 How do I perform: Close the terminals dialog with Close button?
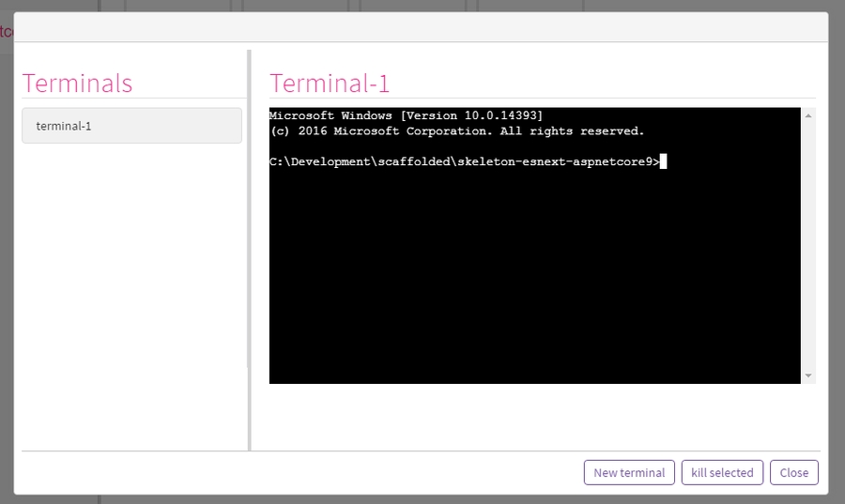click(x=793, y=472)
